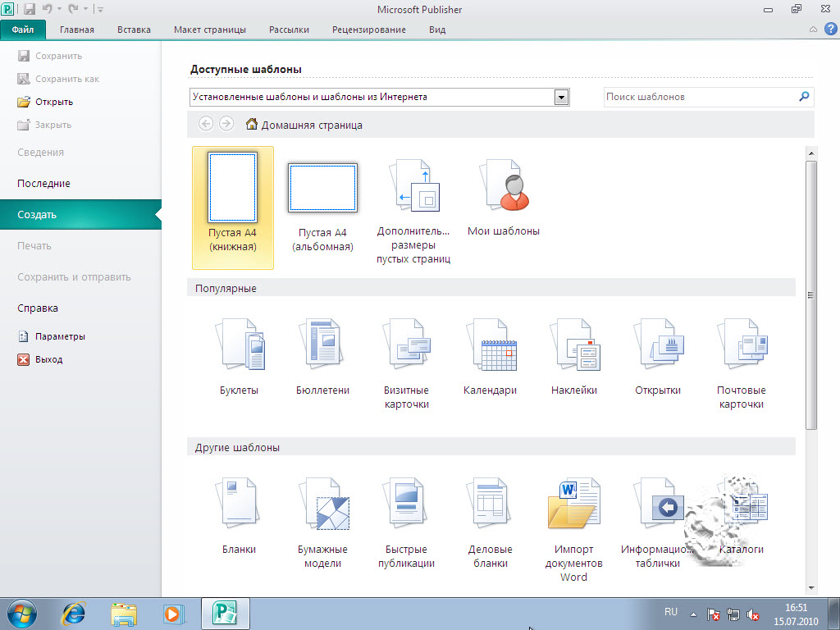Image resolution: width=840 pixels, height=630 pixels.
Task: Click the back navigation arrow
Action: pyautogui.click(x=206, y=124)
